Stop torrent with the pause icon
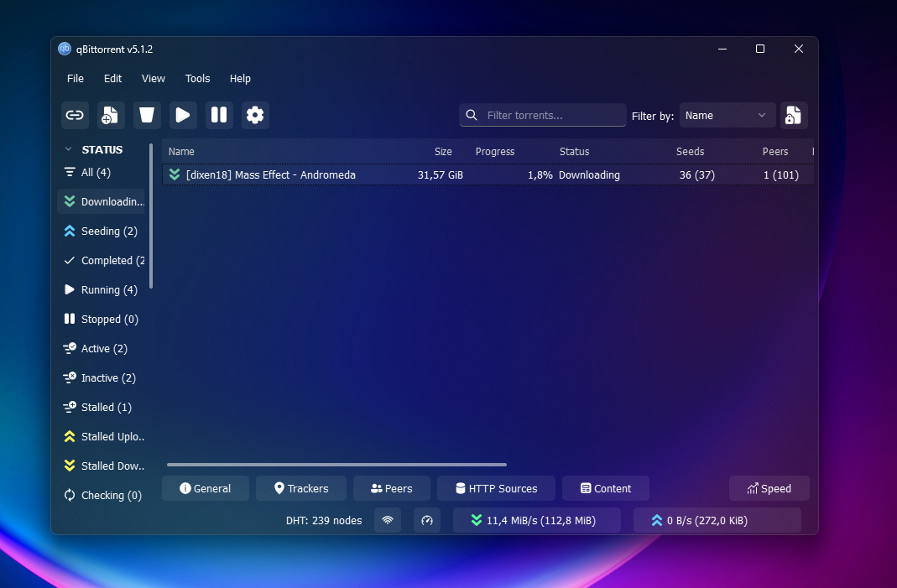The image size is (897, 588). pos(219,115)
